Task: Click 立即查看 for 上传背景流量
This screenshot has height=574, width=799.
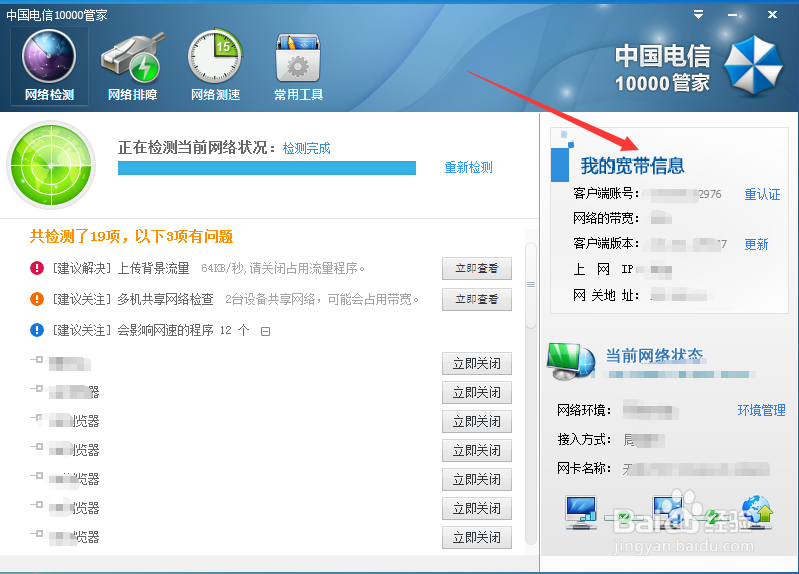Action: click(476, 269)
